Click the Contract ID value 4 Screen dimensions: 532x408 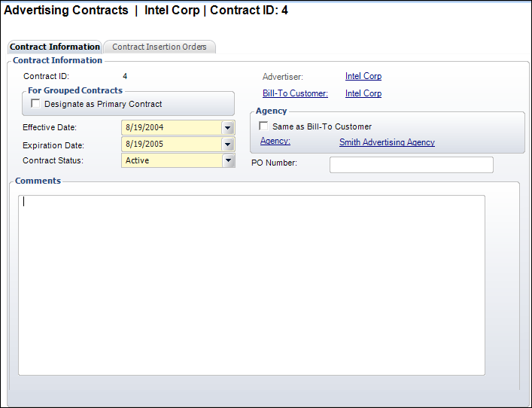[125, 76]
